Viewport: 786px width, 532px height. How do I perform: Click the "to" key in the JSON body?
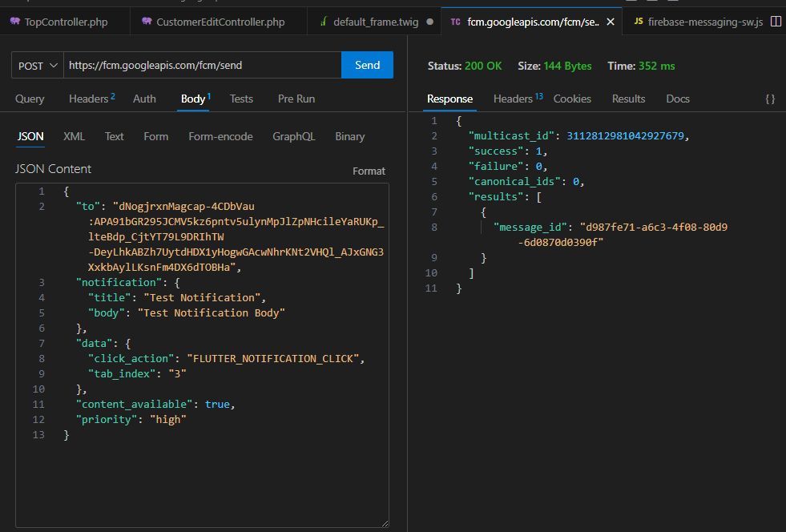click(87, 206)
